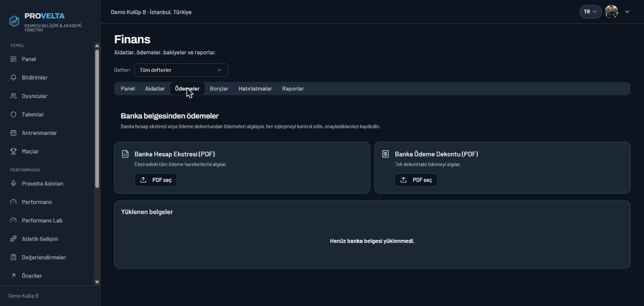This screenshot has height=306, width=644.
Task: Switch to the Borçlar tab
Action: click(x=219, y=88)
